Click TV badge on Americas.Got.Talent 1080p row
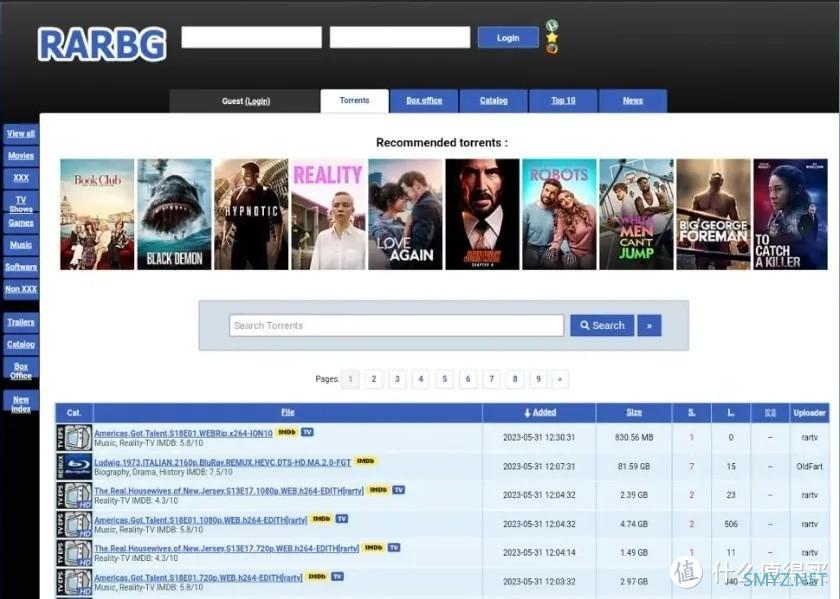The width and height of the screenshot is (840, 599). (x=342, y=519)
